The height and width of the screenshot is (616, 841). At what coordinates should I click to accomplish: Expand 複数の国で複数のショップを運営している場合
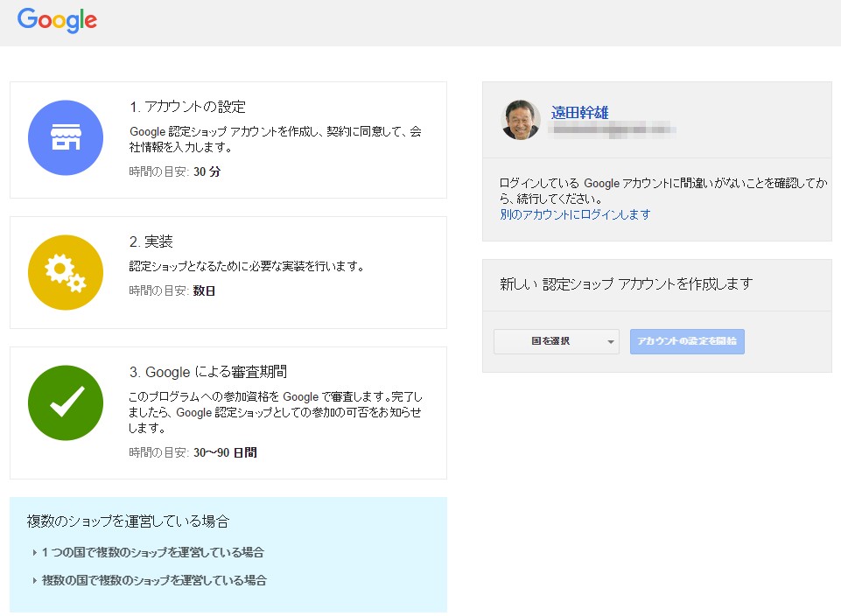click(154, 580)
